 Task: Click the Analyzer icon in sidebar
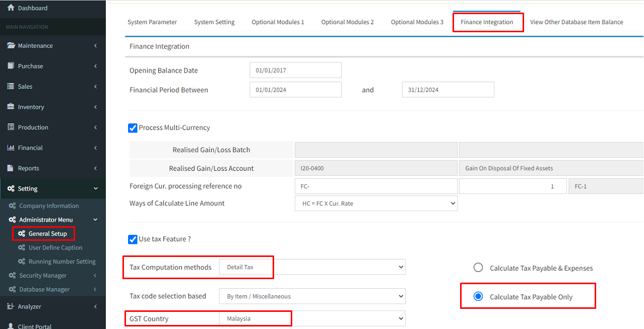(11, 306)
